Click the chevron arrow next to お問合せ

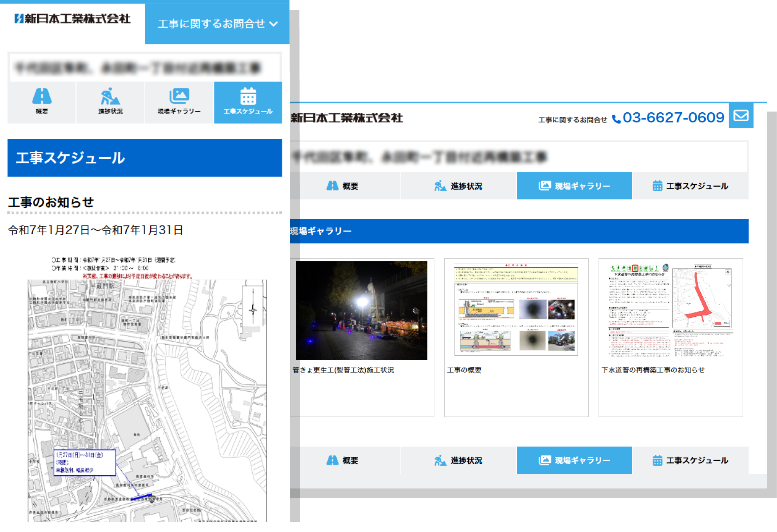point(273,24)
